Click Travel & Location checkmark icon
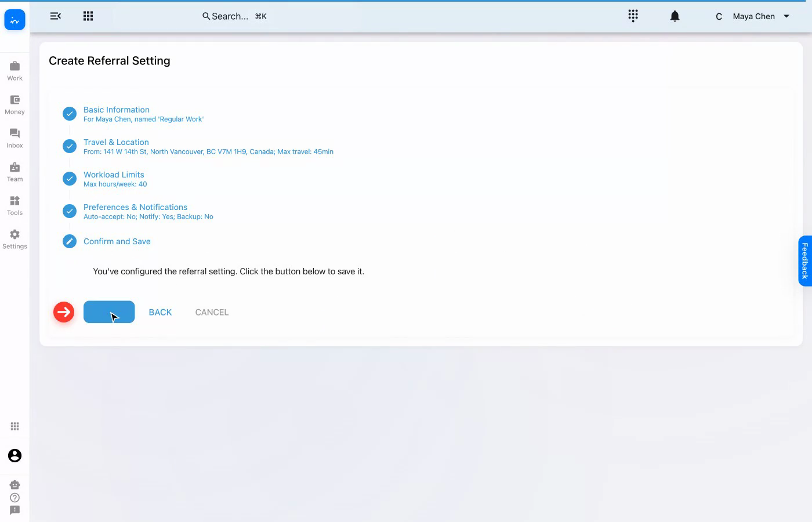812x522 pixels. (70, 146)
